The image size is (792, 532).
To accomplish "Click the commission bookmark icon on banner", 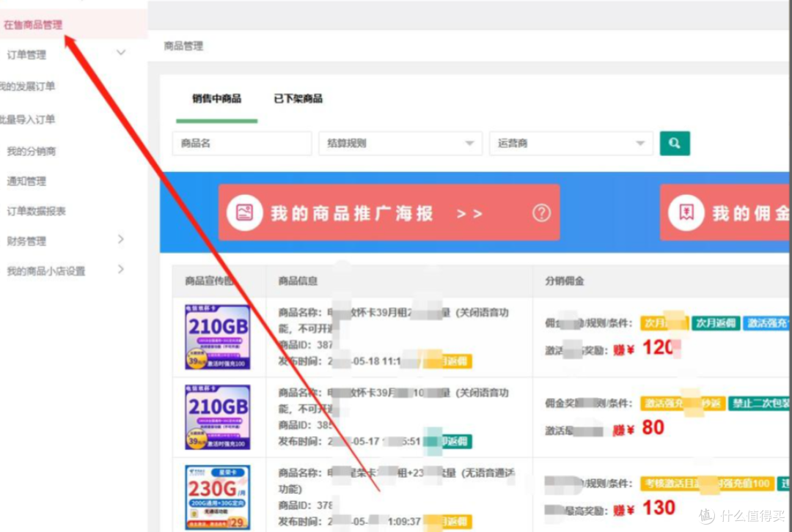I will (686, 213).
